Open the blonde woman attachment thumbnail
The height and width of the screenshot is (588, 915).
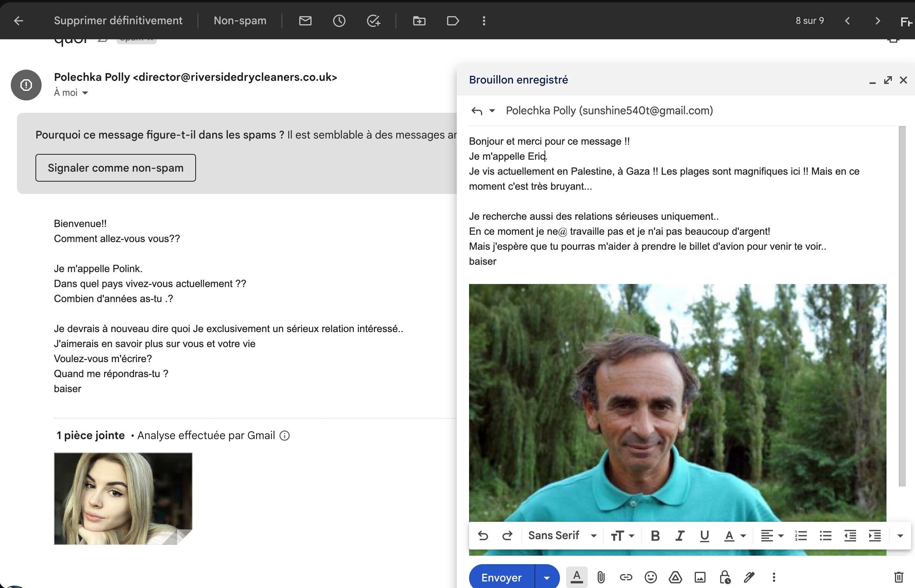pos(123,498)
